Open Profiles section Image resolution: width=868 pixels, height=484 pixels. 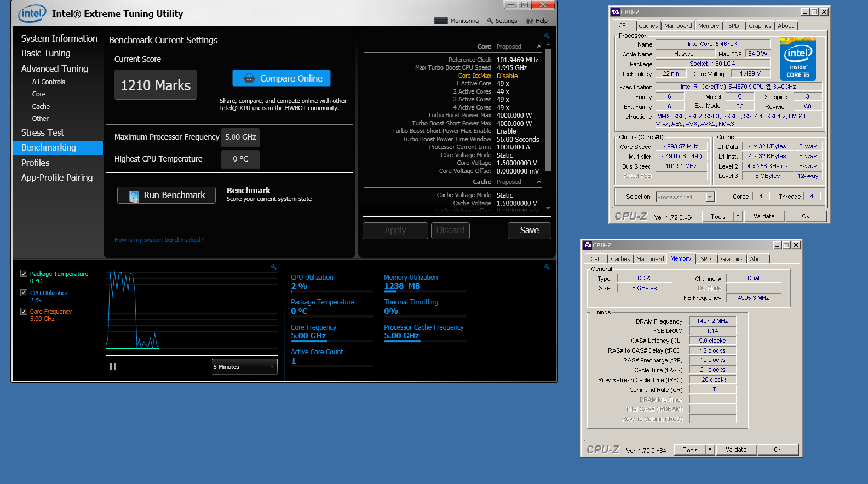(x=35, y=163)
